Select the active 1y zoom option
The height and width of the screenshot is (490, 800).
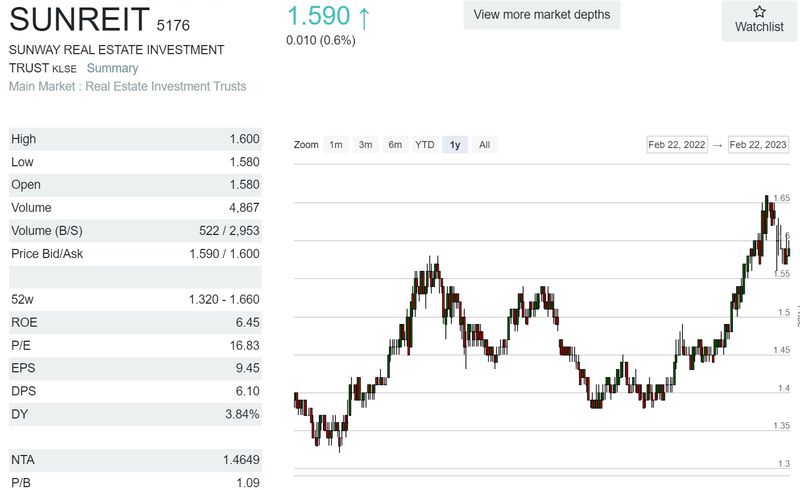[x=455, y=145]
